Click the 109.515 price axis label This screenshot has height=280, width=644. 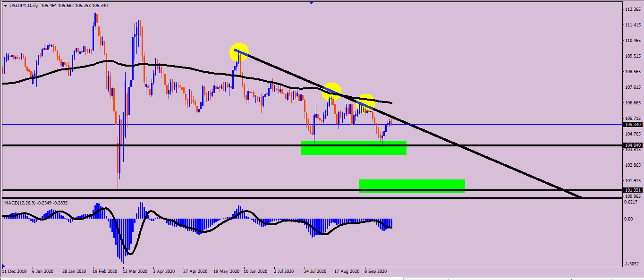coord(632,56)
